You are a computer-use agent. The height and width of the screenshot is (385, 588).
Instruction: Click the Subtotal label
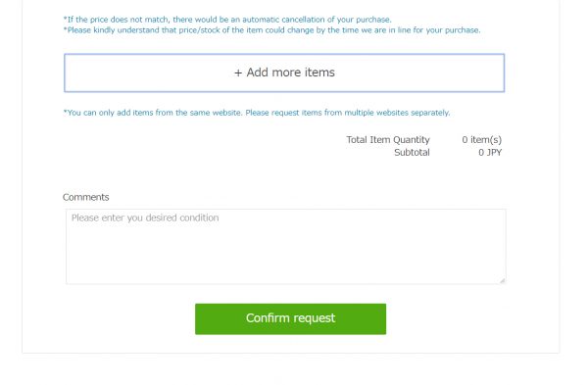pos(412,153)
